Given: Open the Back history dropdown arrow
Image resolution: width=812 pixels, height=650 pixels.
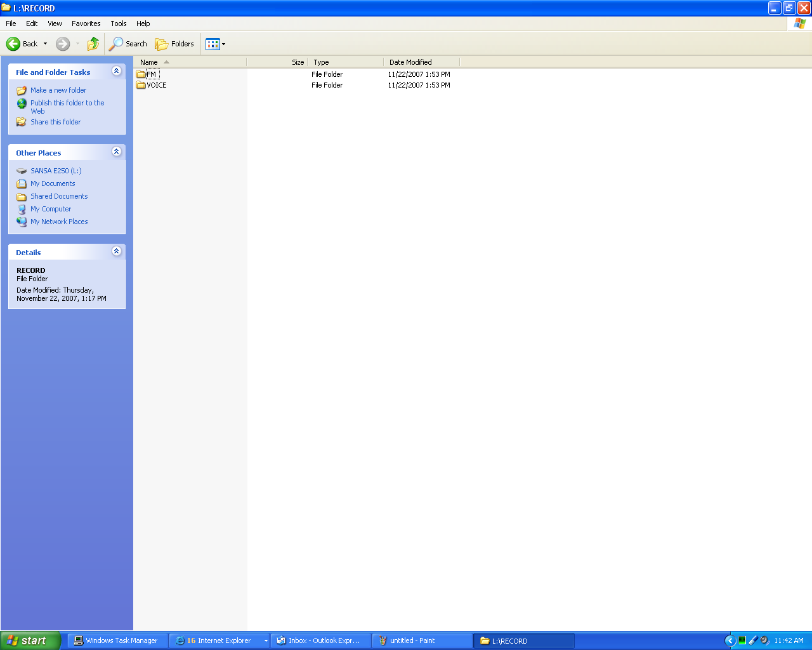Looking at the screenshot, I should [x=45, y=44].
